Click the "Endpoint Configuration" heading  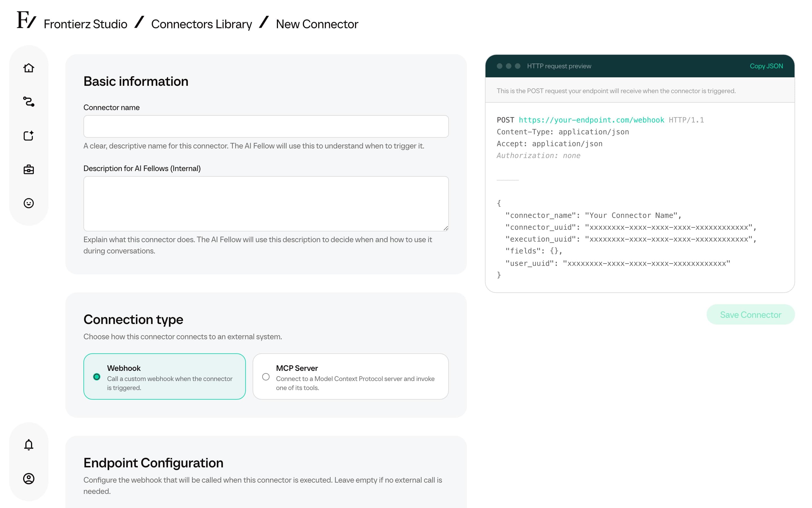pyautogui.click(x=153, y=463)
